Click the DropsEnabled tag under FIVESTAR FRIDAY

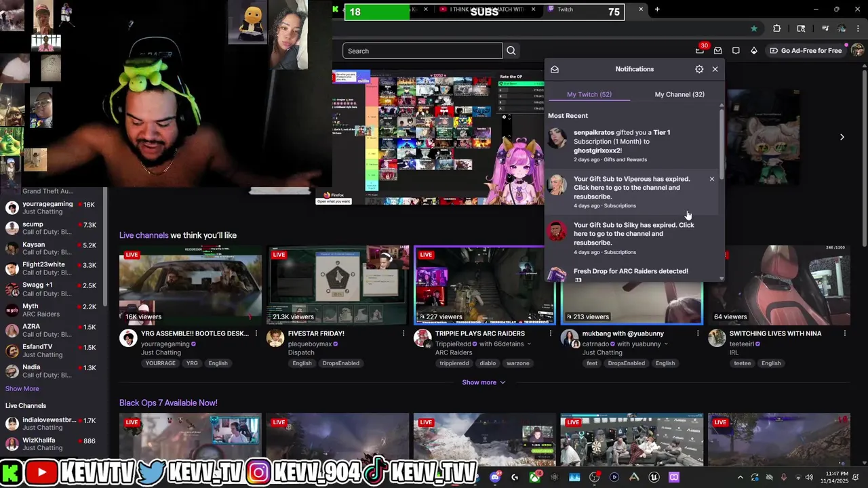coord(341,363)
